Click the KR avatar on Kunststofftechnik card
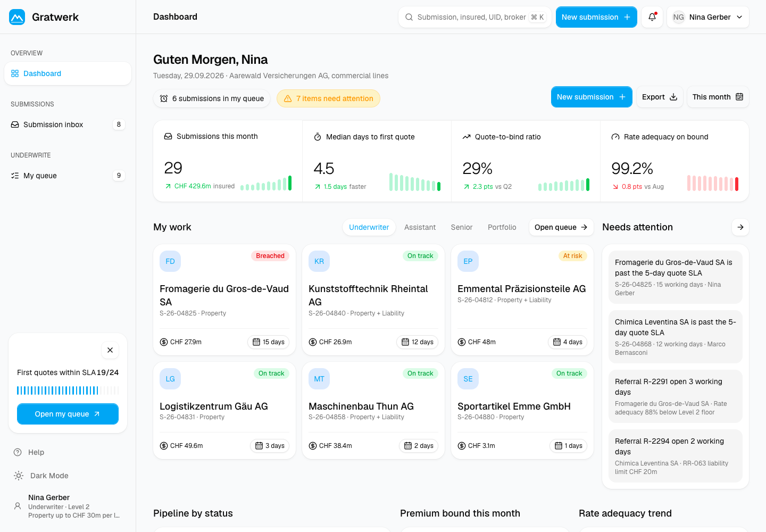 click(319, 261)
